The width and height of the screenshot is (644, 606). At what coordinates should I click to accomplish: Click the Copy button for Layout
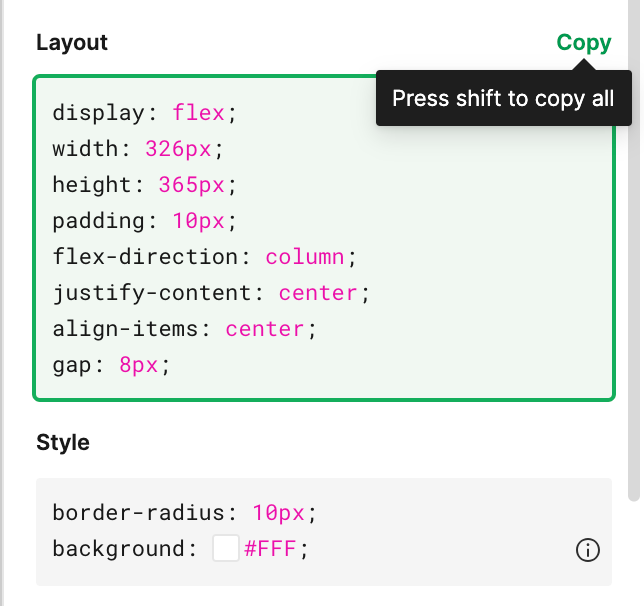coord(584,43)
